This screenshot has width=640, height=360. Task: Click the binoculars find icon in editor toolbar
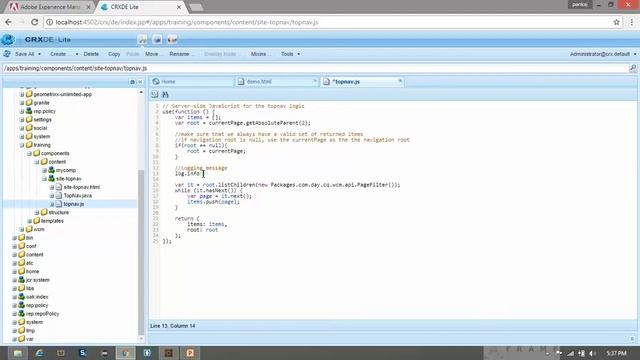[x=165, y=95]
